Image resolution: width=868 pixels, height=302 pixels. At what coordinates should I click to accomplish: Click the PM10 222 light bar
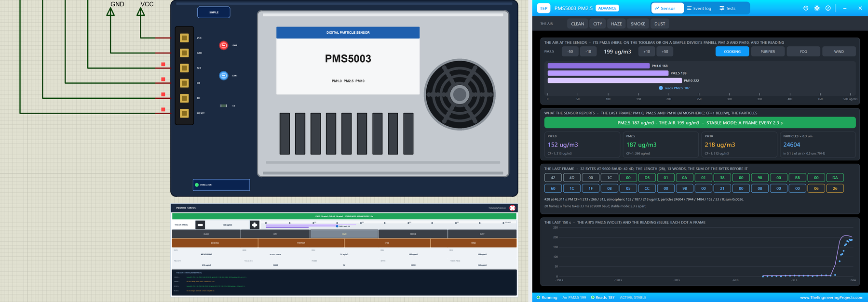tap(615, 80)
